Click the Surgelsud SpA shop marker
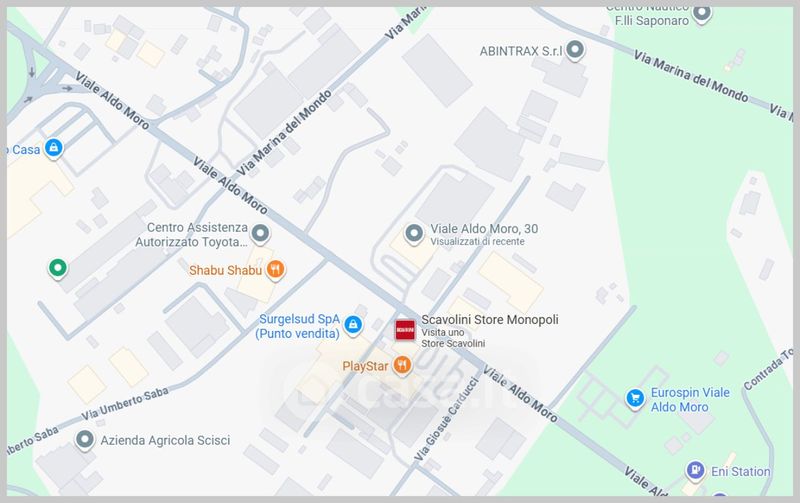 click(353, 325)
